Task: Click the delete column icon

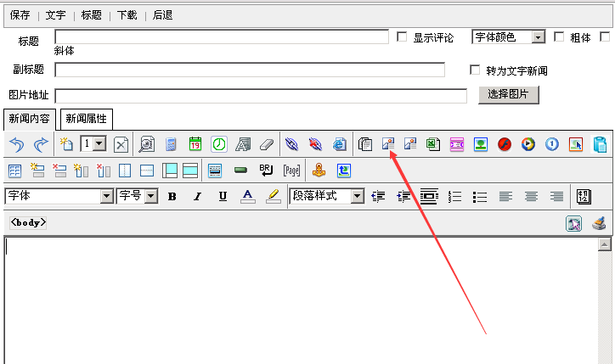Action: tap(104, 171)
